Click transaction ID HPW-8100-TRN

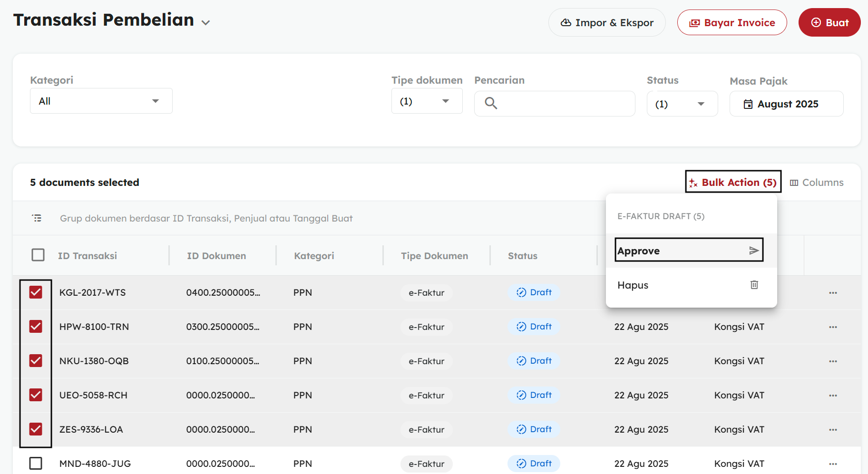pyautogui.click(x=94, y=327)
